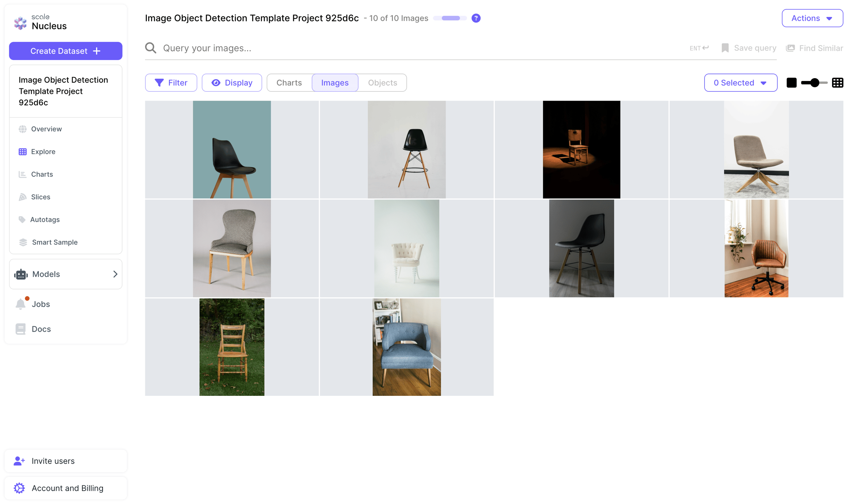The width and height of the screenshot is (857, 504).
Task: Open the Docs book icon
Action: click(x=21, y=329)
